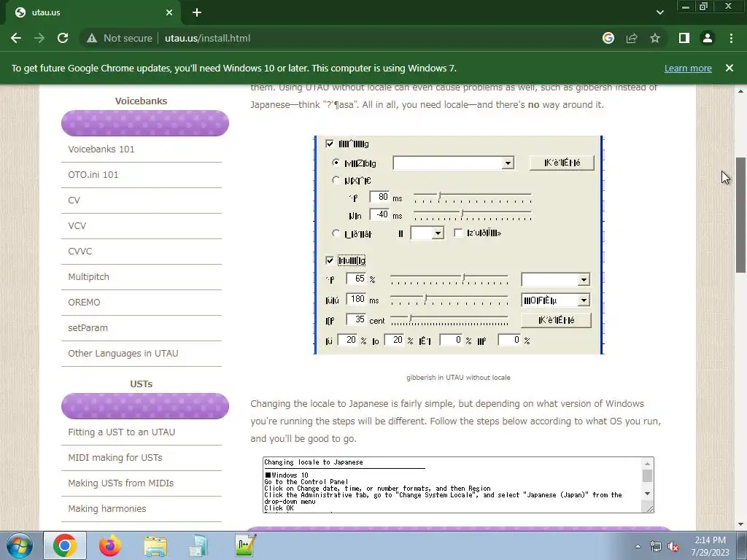Open Voicebanks 101 page
The image size is (747, 560).
(101, 149)
